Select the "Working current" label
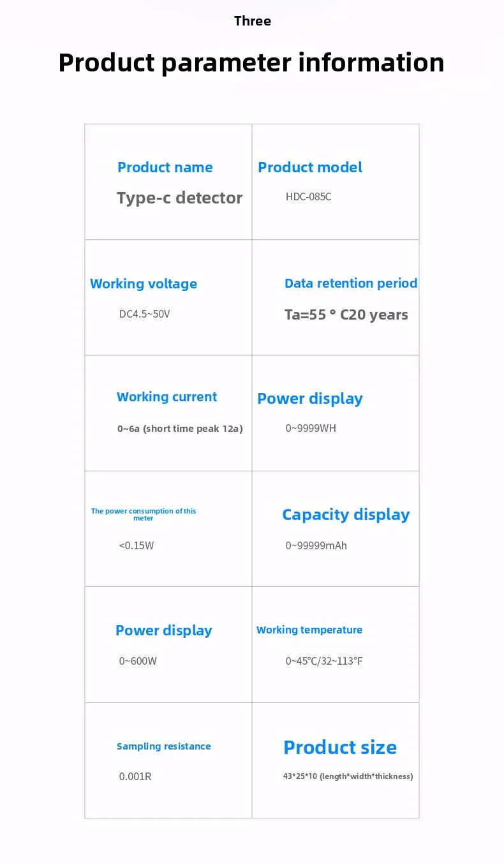 tap(167, 397)
